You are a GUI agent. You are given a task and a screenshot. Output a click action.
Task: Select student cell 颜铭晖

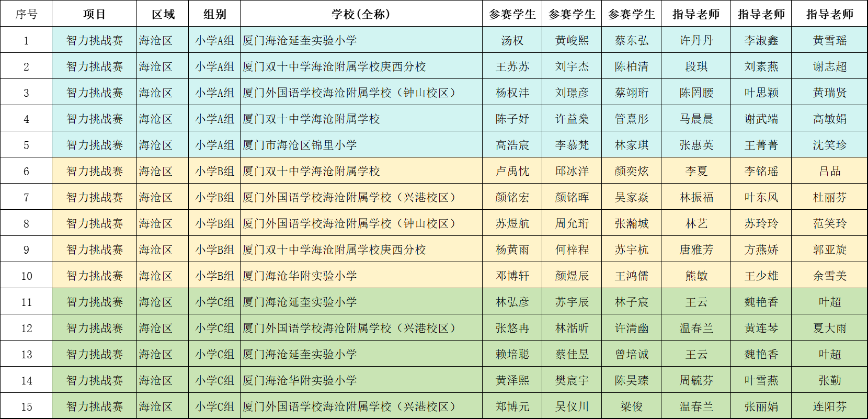click(x=572, y=197)
